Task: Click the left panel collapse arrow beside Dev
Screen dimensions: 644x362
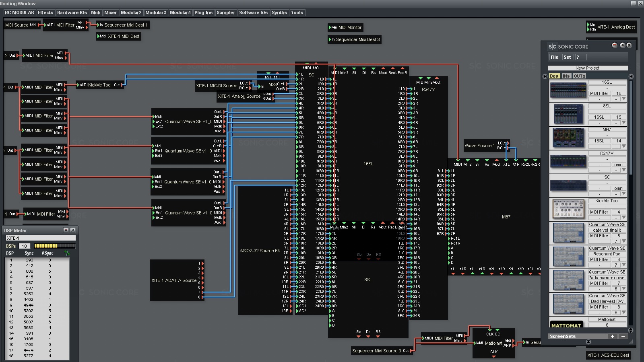Action: pos(545,76)
